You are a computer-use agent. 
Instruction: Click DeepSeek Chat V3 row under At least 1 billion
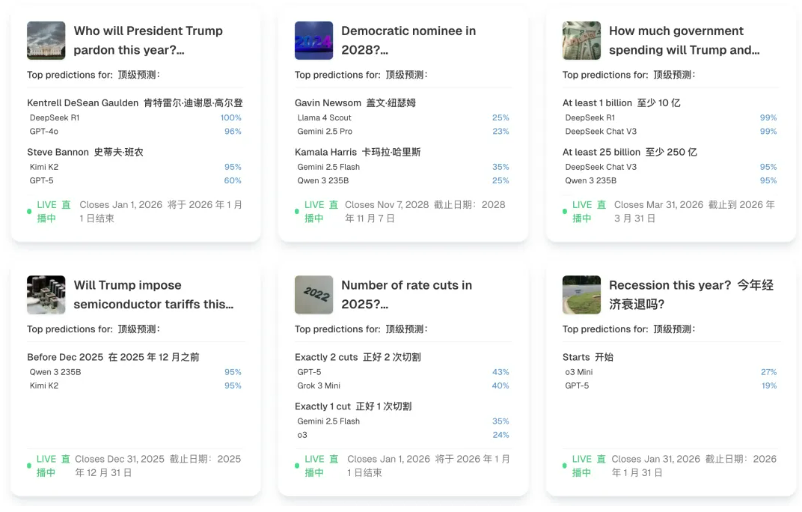(x=671, y=131)
